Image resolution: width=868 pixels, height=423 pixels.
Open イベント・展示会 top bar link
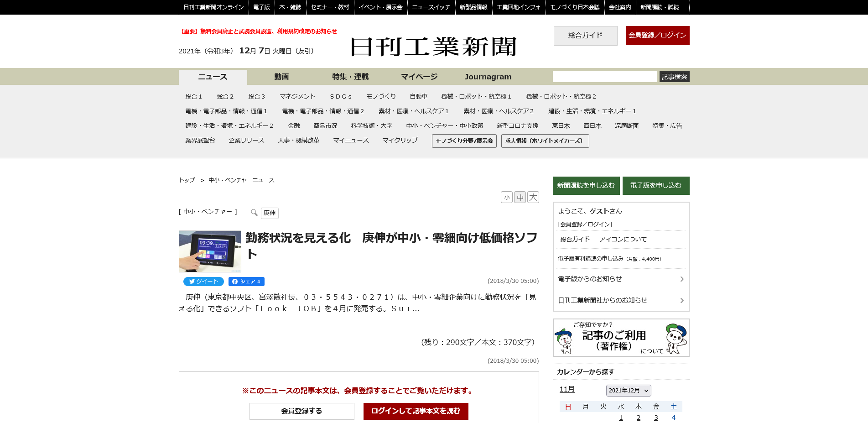pyautogui.click(x=380, y=7)
